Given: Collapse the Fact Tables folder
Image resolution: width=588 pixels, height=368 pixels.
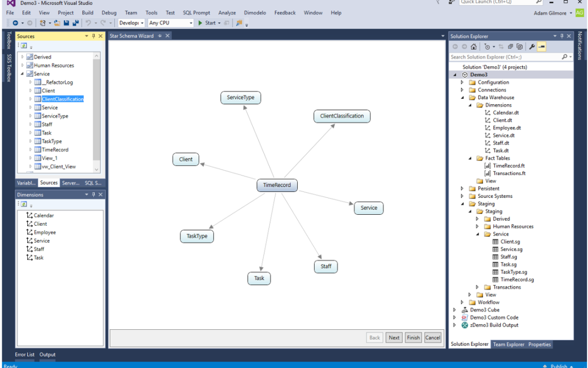Looking at the screenshot, I should tap(470, 158).
